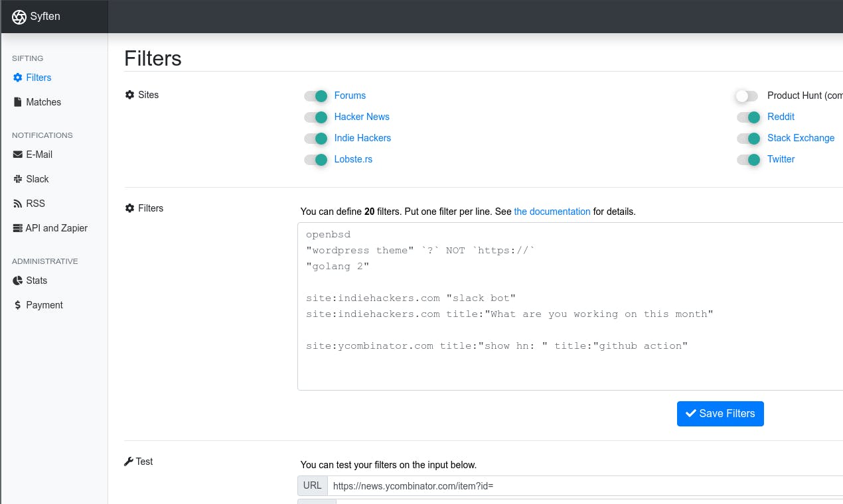Click the Syften brand name in header
Screen dimensions: 843x504
(45, 17)
